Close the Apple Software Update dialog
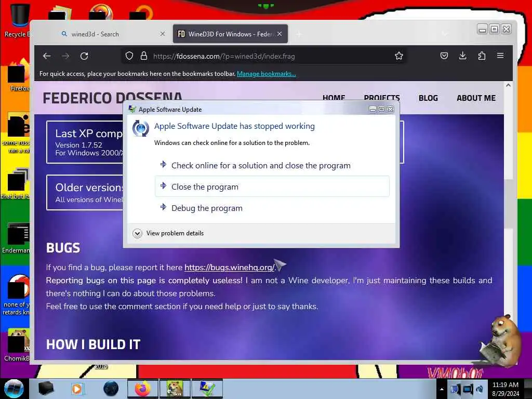 click(x=391, y=109)
